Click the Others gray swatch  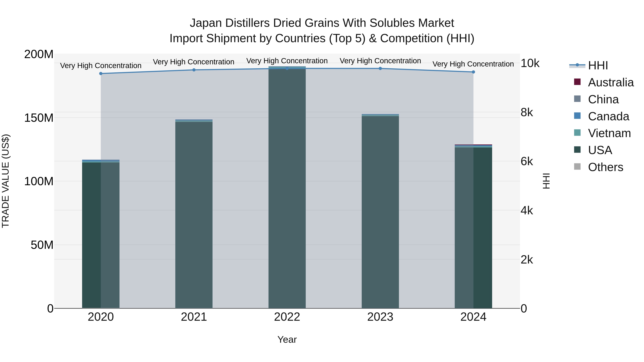(577, 166)
